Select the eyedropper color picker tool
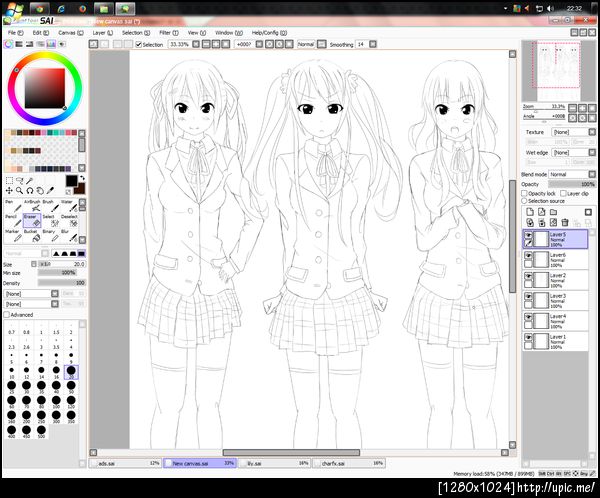600x498 pixels. point(51,190)
